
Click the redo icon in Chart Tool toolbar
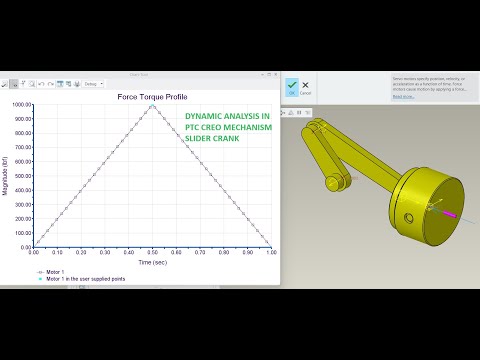50,84
